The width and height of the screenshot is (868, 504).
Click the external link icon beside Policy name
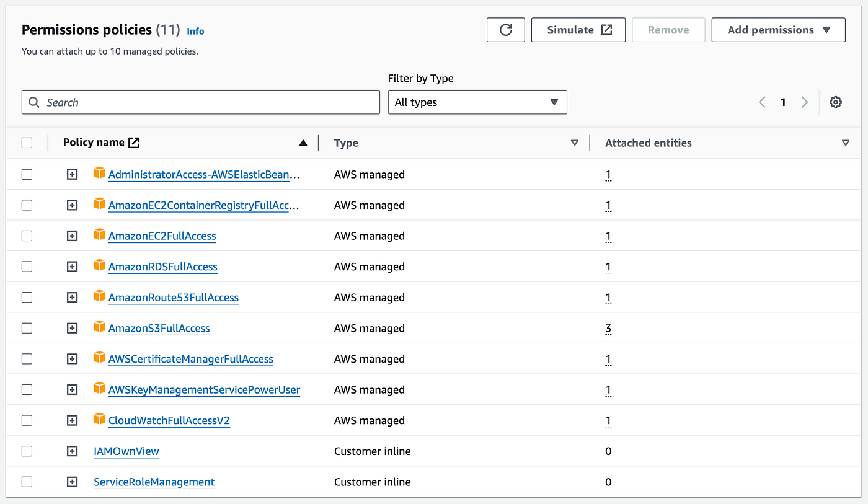[x=134, y=143]
